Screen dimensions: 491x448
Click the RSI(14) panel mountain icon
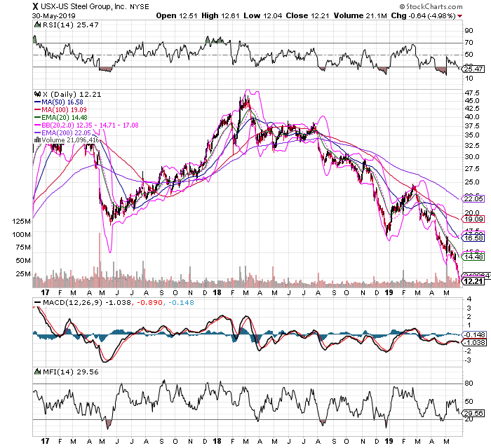tap(37, 25)
